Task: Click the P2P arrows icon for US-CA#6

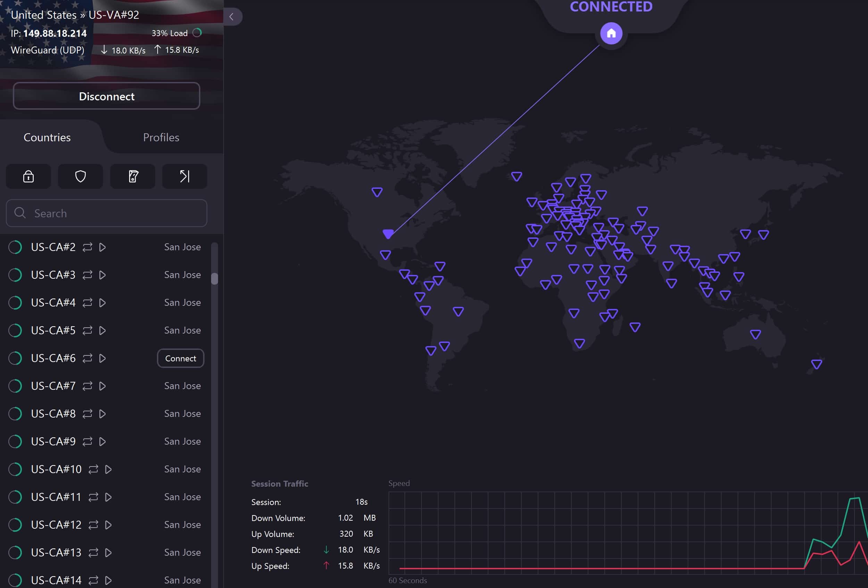Action: (x=87, y=358)
